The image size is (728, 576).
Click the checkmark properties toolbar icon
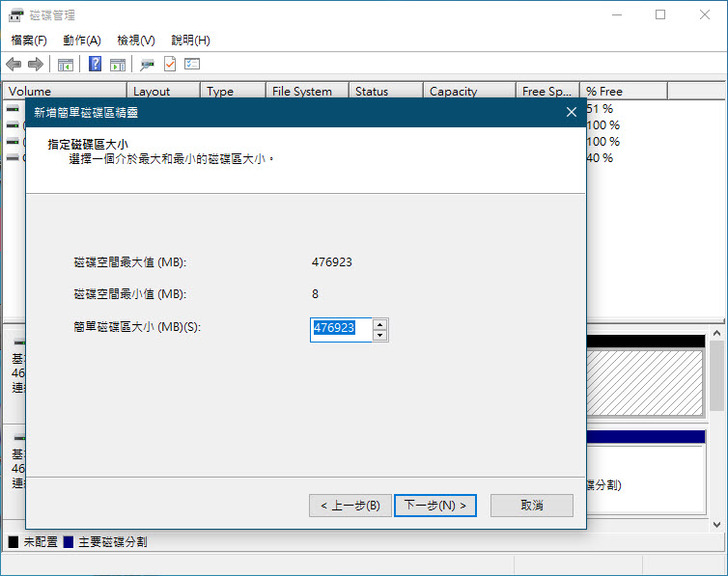click(170, 64)
